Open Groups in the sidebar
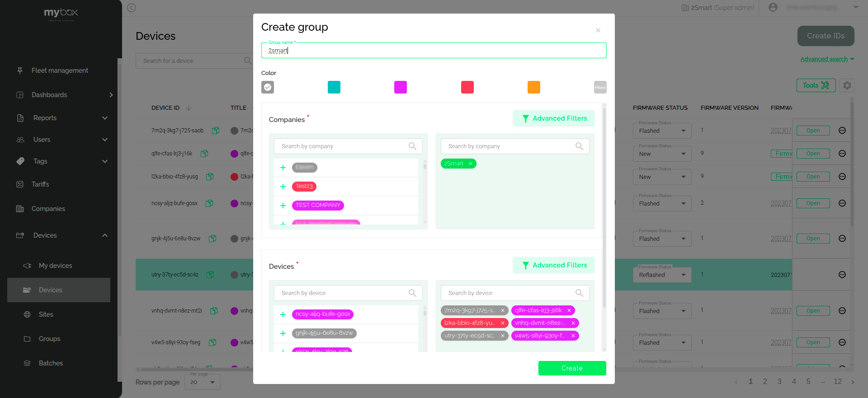 click(x=49, y=339)
